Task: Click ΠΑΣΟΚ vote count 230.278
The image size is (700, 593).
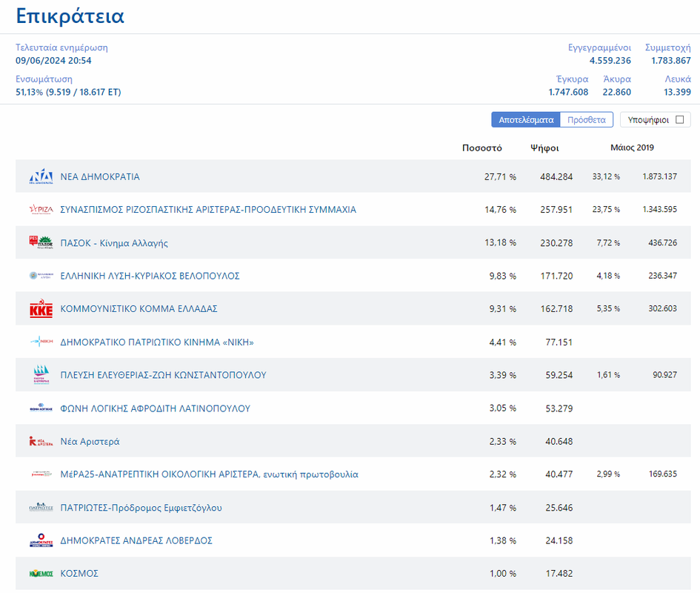Action: click(x=556, y=242)
